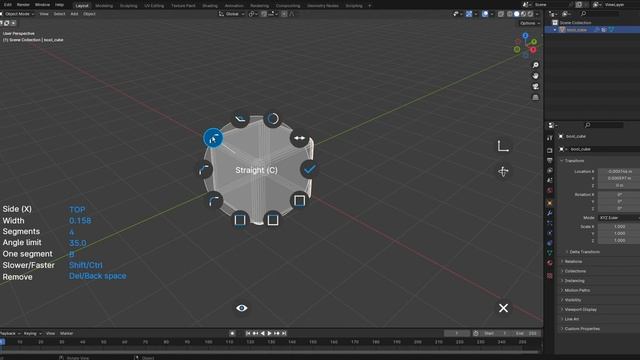This screenshot has width=640, height=360.
Task: Click the double-arrow width pie button
Action: click(x=300, y=138)
